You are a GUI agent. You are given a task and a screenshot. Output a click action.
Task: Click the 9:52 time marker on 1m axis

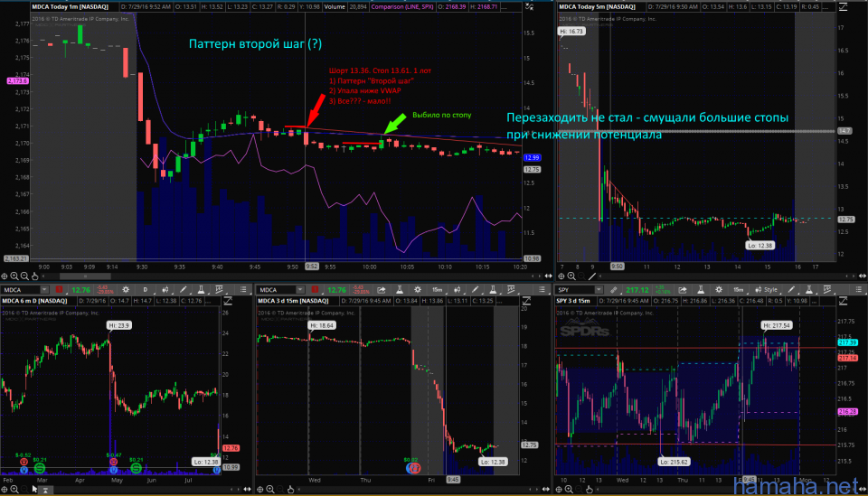(x=312, y=266)
